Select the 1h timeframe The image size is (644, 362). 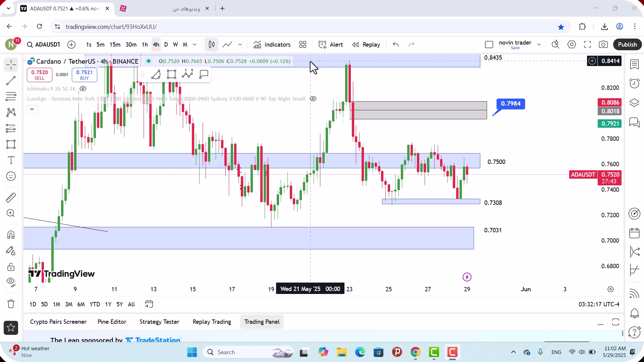click(145, 45)
